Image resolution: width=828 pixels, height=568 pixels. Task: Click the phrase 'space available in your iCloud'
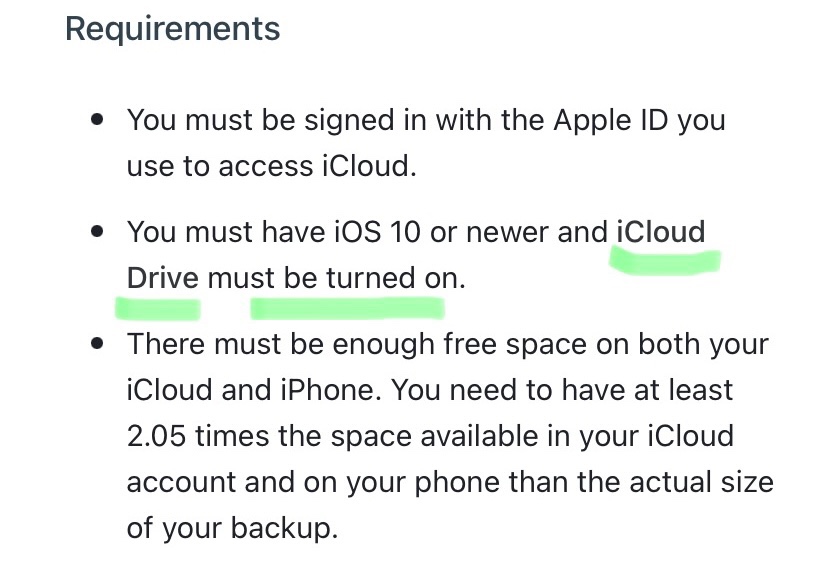coord(532,437)
